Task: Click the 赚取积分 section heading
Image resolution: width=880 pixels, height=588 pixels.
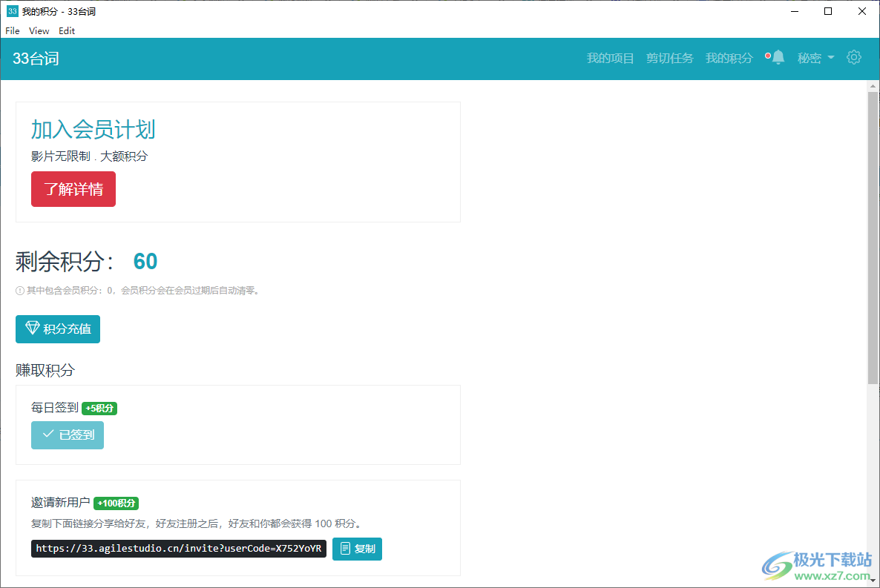Action: tap(45, 370)
